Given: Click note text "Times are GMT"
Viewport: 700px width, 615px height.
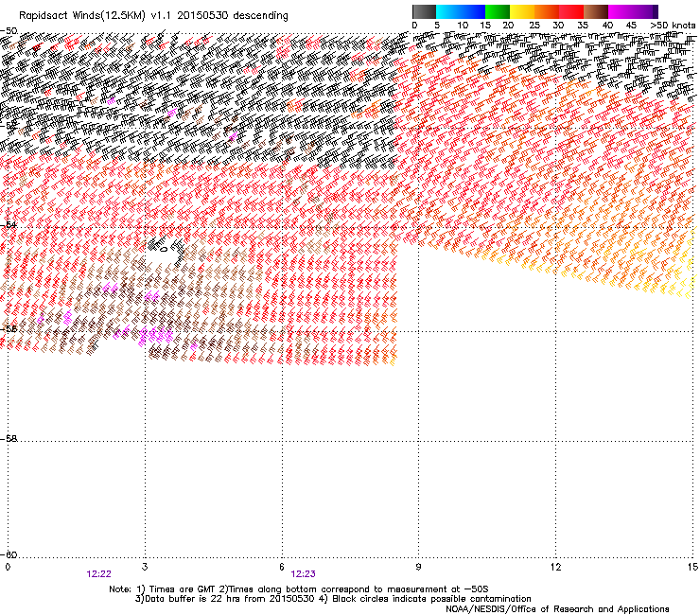Looking at the screenshot, I should (183, 589).
